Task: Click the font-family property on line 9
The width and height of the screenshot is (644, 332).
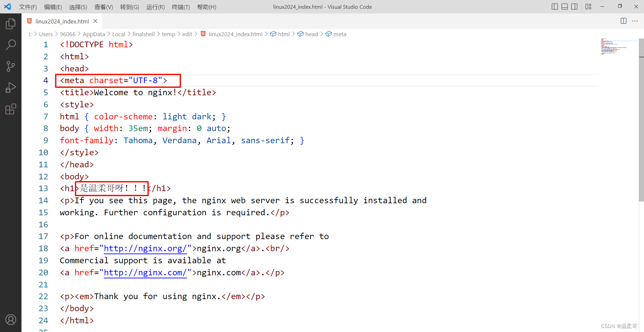Action: (x=87, y=141)
